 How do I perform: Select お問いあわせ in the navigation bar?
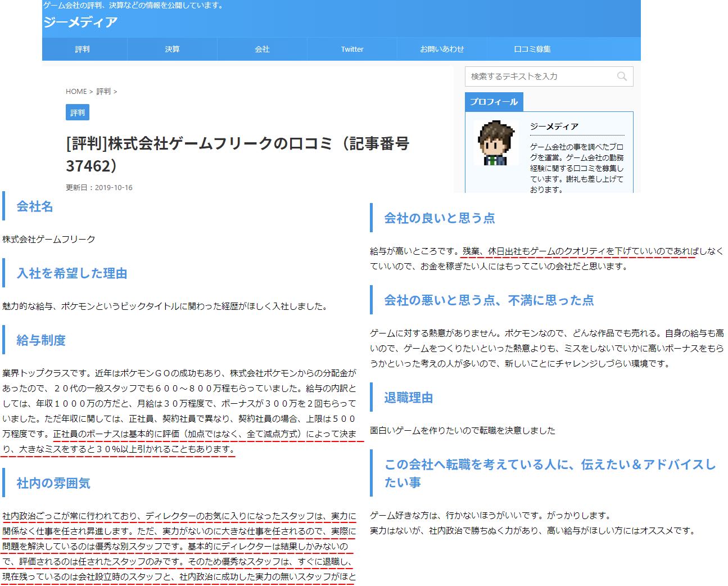click(x=442, y=49)
